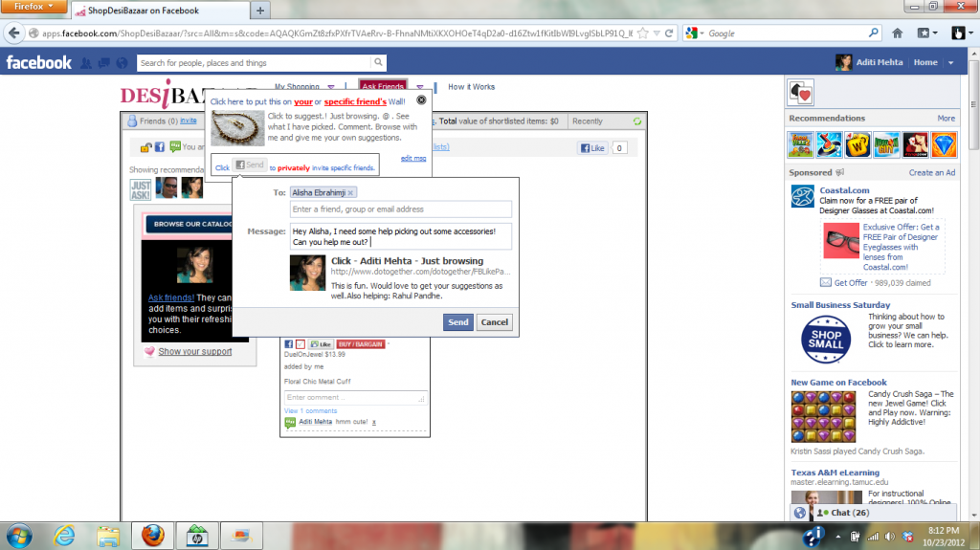The width and height of the screenshot is (980, 550).
Task: Select the ShopDesiBazaar browser tab
Action: 161,11
